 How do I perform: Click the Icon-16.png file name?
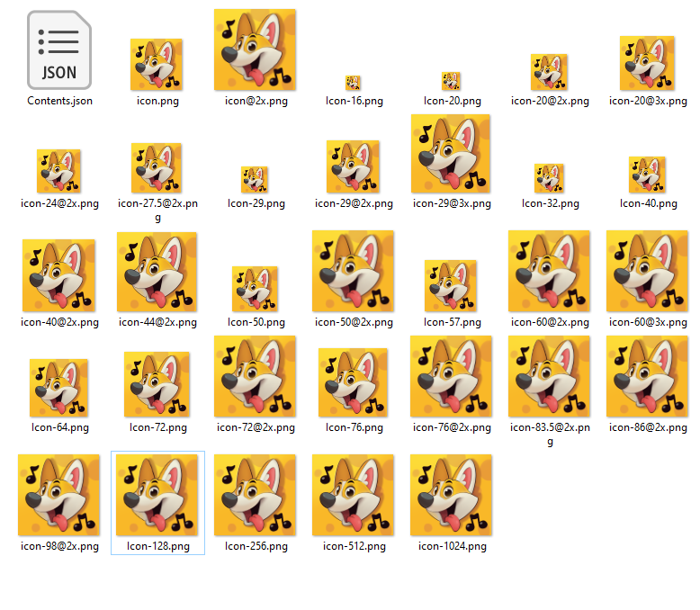coord(354,101)
